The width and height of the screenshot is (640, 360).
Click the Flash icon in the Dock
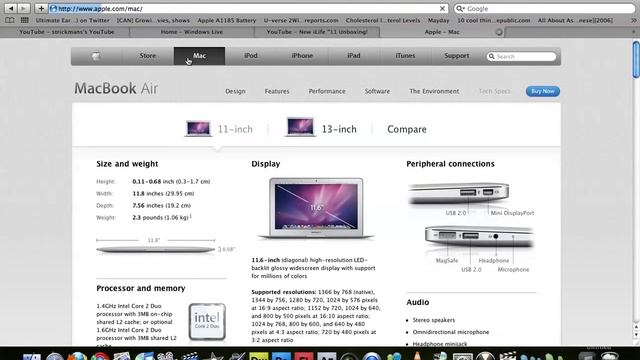click(304, 356)
